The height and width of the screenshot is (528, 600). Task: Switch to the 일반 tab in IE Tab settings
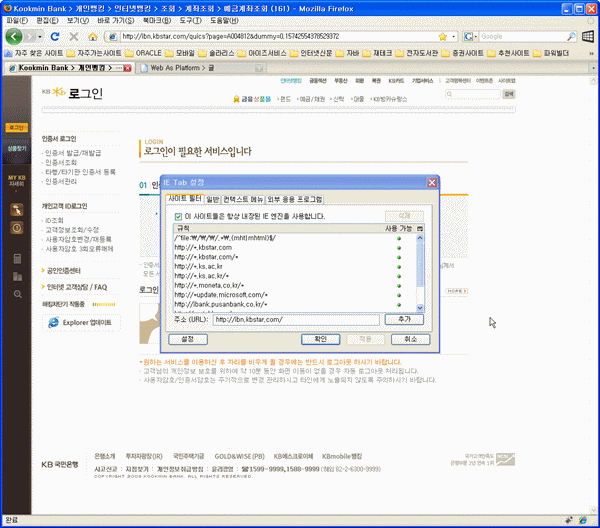pyautogui.click(x=212, y=199)
